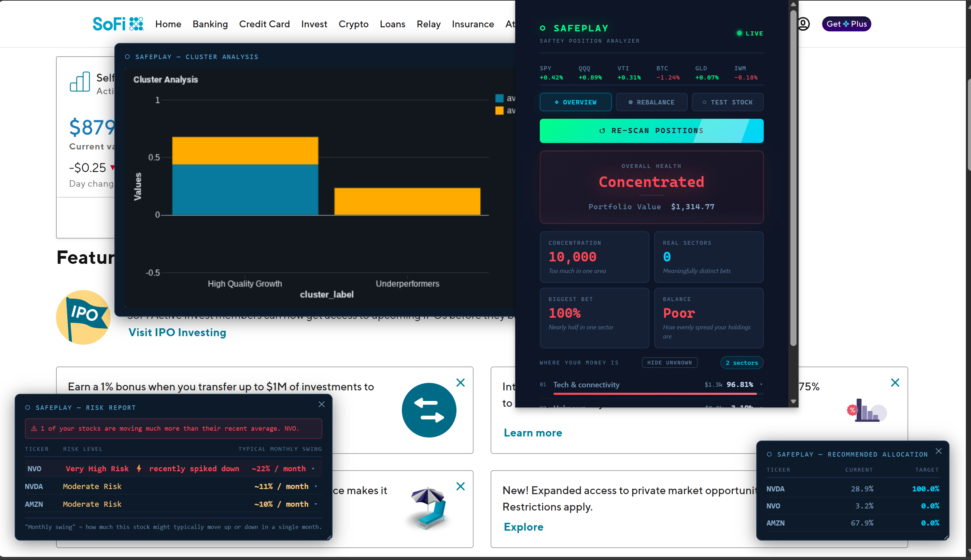Screen dimensions: 971x560
Task: Click the beach chair umbrella icon
Action: 428,508
